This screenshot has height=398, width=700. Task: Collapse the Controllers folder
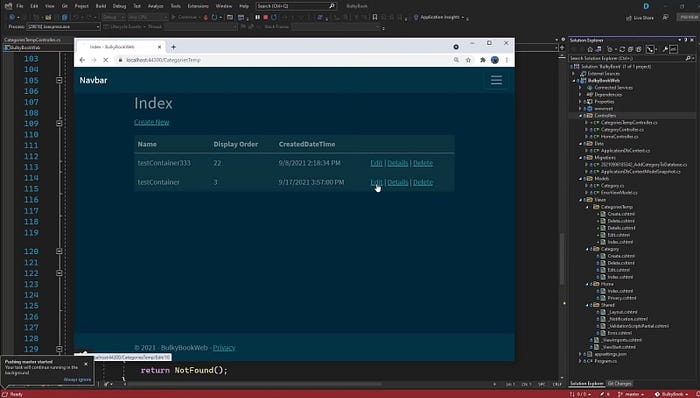(580, 116)
